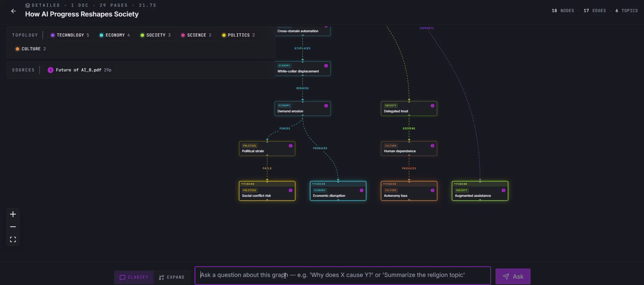Image resolution: width=644 pixels, height=285 pixels.
Task: Click the DISPLACES edge label
Action: tap(303, 48)
